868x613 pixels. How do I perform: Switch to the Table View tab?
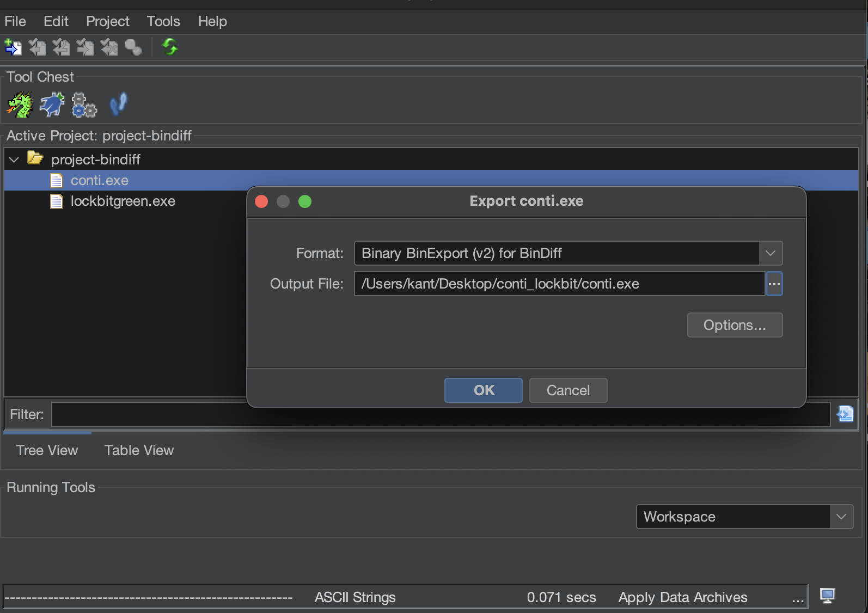click(139, 450)
